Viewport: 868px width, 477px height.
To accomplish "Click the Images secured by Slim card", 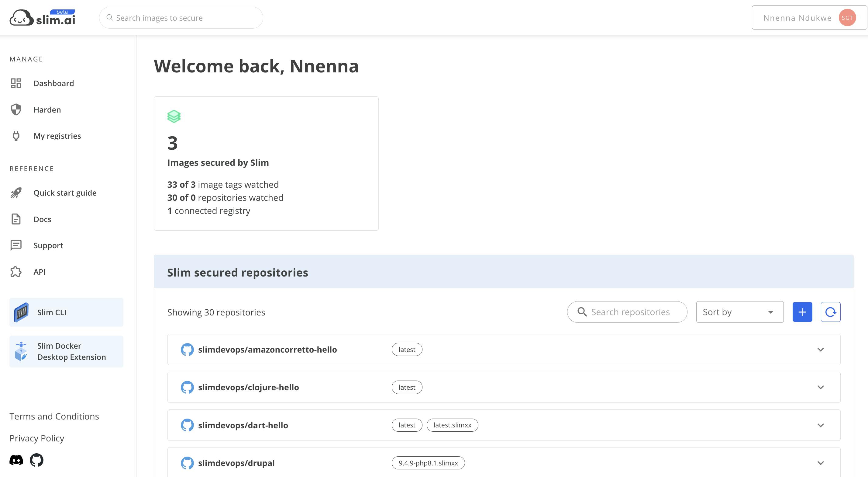I will coord(266,164).
